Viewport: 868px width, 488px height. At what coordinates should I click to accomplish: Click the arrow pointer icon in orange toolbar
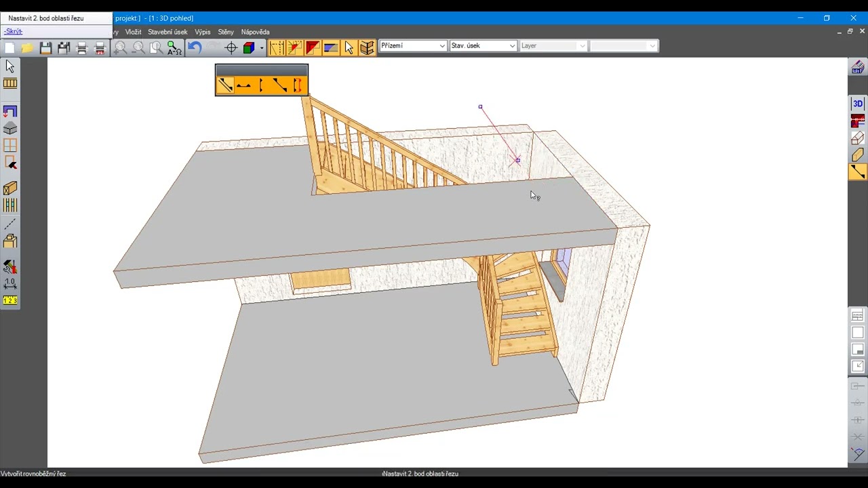coord(349,47)
